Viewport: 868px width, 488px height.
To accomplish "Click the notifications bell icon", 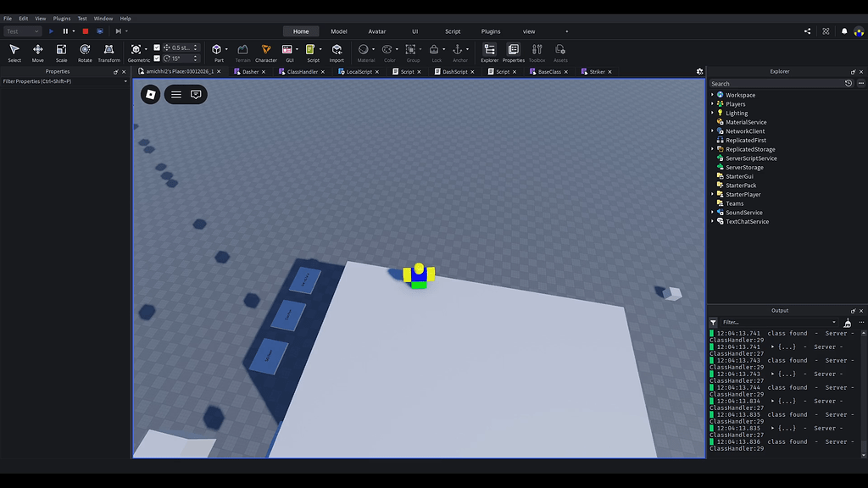I will click(x=844, y=31).
